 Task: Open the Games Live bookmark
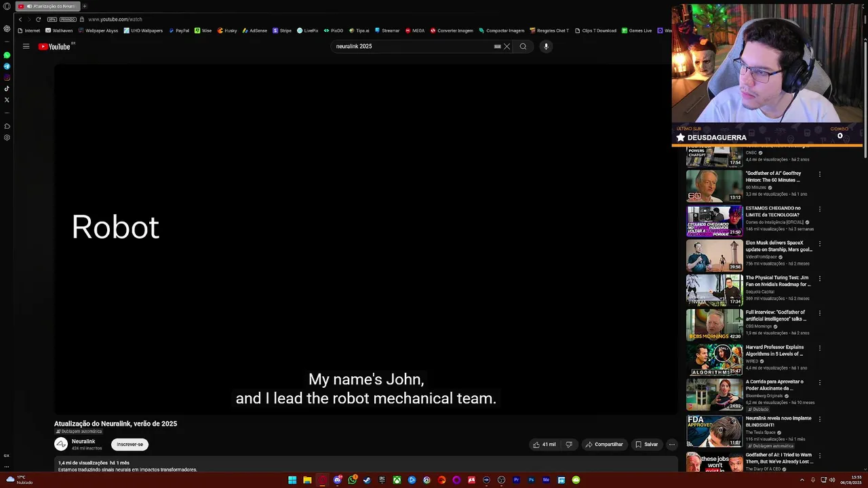point(637,30)
